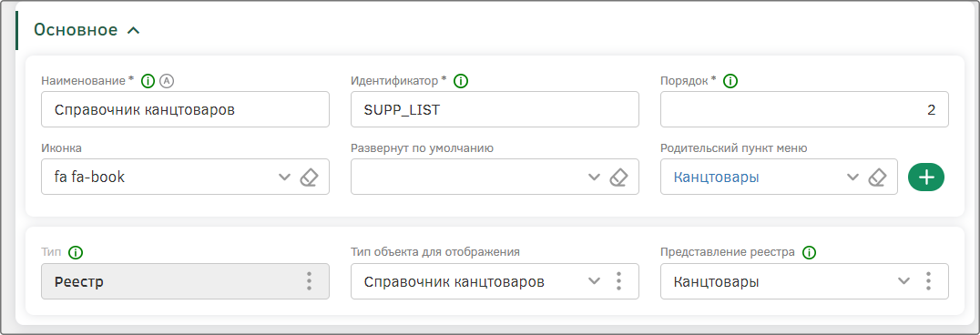Screen dimensions: 980x335
Task: Expand Тип объекта для отображения dropdown
Action: (594, 281)
